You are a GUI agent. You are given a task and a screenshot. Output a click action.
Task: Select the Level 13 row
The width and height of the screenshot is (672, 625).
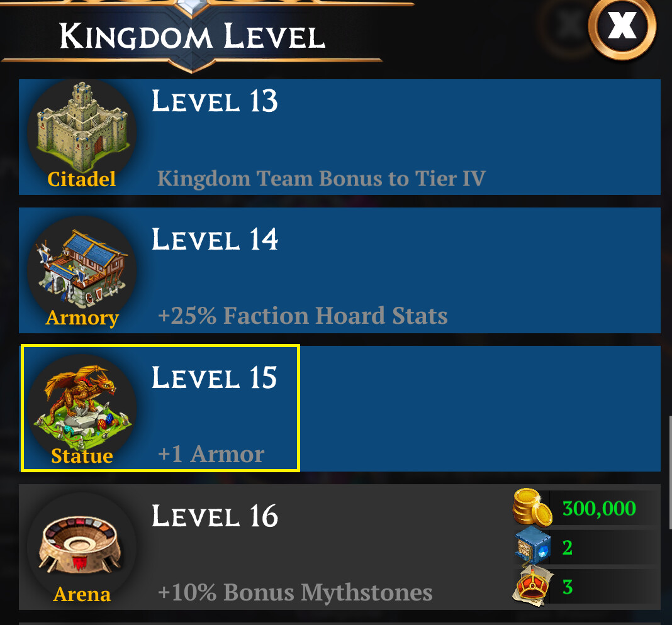click(339, 137)
